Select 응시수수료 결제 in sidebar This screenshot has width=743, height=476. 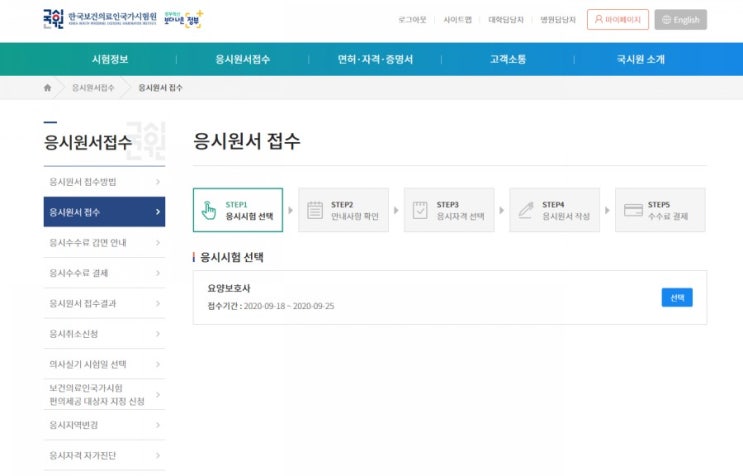tap(104, 273)
